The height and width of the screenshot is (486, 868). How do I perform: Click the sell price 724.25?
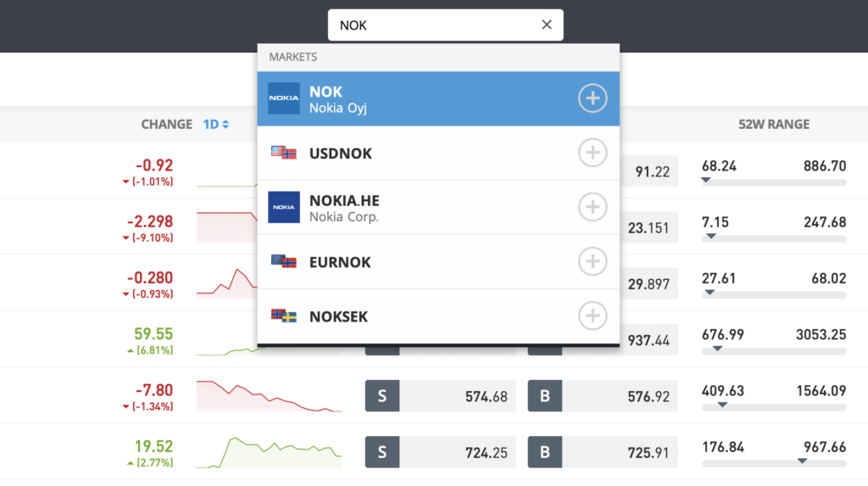pos(486,453)
